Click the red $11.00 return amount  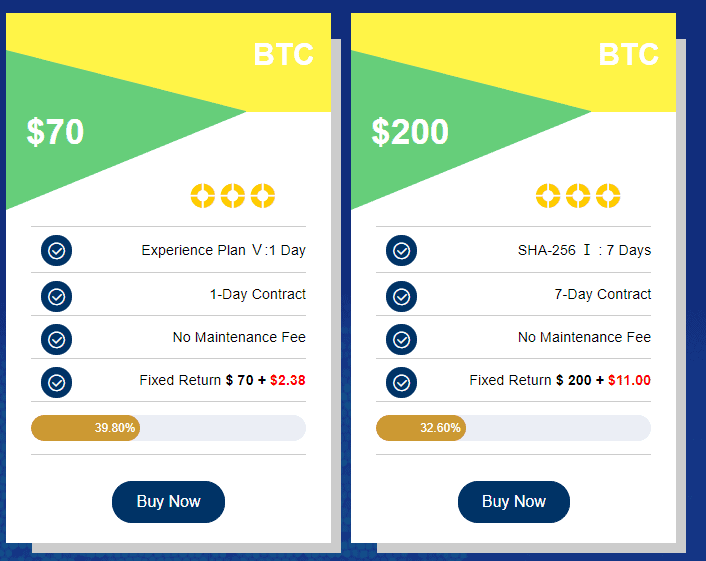coord(629,380)
